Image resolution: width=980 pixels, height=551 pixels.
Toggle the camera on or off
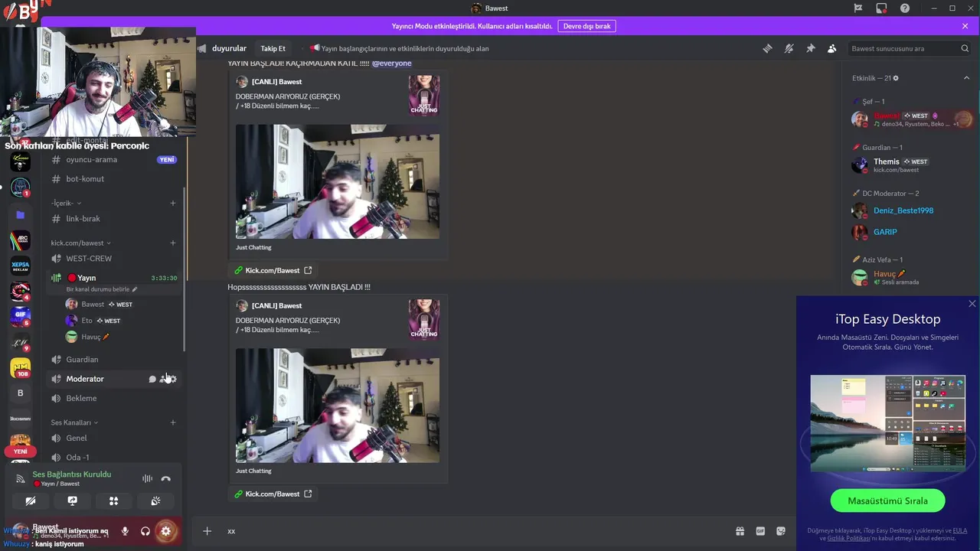click(x=31, y=501)
